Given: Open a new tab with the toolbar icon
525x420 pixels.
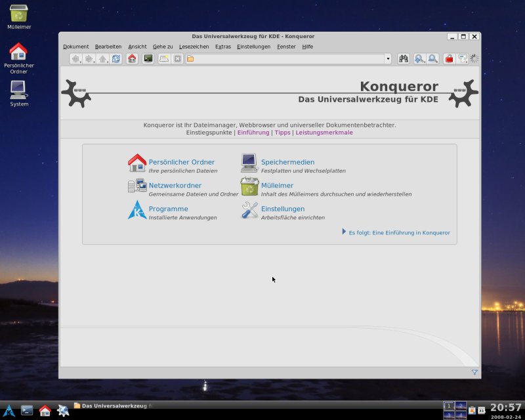Looking at the screenshot, I should click(164, 59).
